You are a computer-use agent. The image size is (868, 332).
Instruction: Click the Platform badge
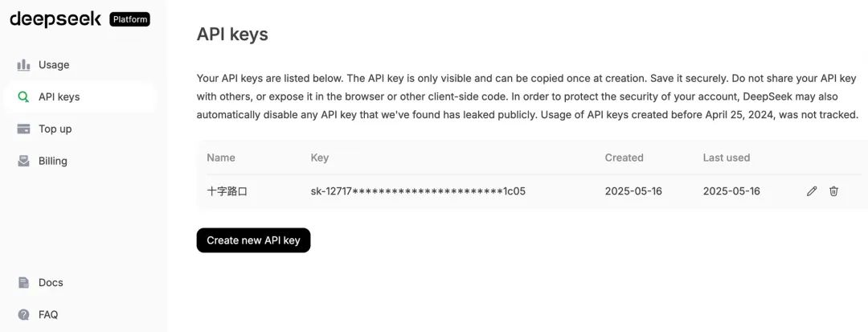(x=129, y=19)
